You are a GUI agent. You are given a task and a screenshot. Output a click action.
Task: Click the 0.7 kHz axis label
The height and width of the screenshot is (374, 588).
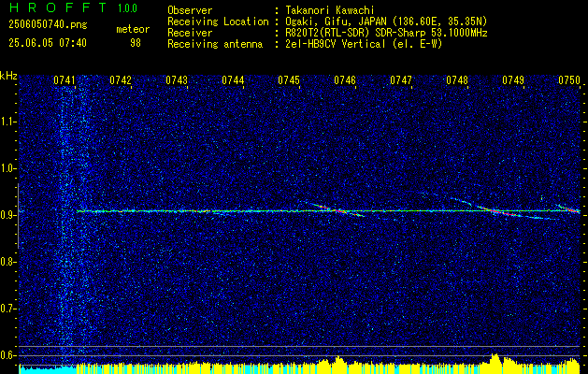(x=7, y=309)
